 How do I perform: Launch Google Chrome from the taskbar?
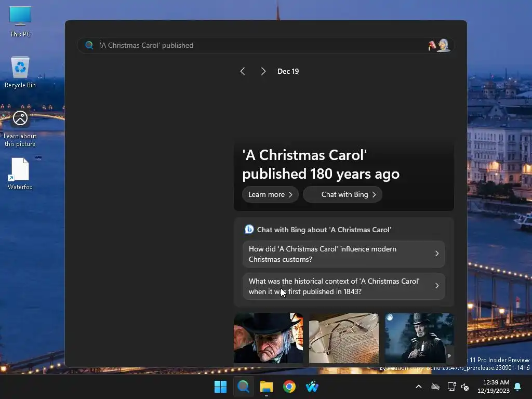[289, 387]
